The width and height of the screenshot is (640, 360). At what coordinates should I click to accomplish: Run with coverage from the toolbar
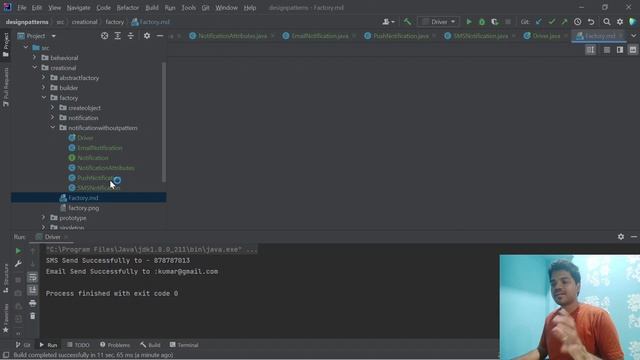495,22
